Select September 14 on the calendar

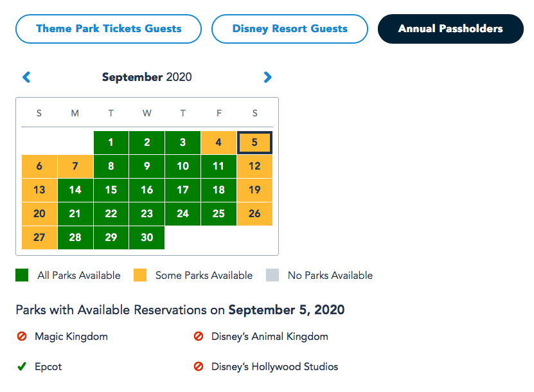point(75,190)
